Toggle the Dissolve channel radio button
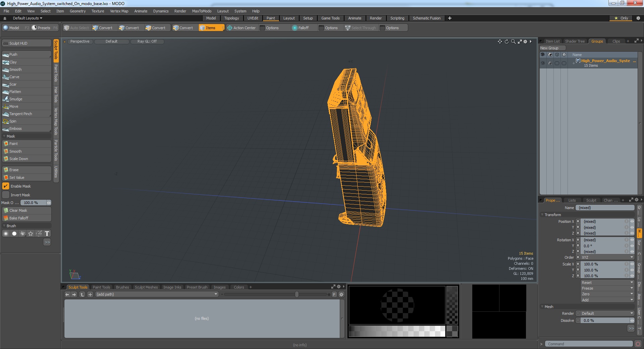The image size is (644, 349). tap(578, 320)
